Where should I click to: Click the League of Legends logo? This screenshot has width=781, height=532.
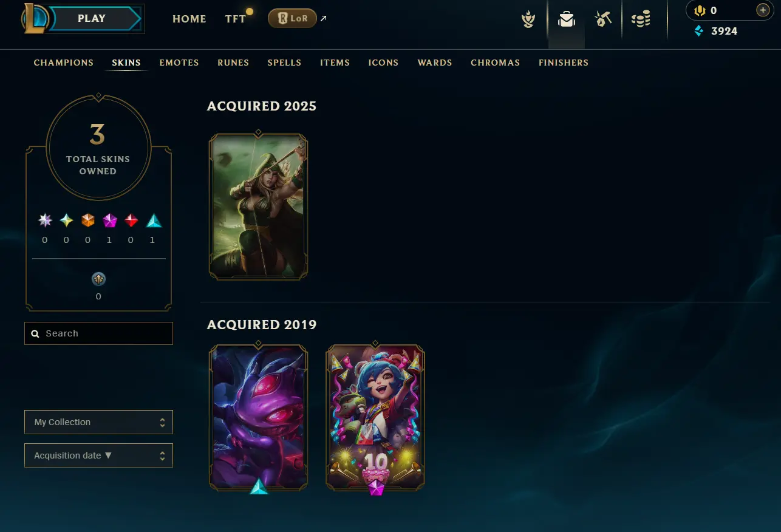34,18
